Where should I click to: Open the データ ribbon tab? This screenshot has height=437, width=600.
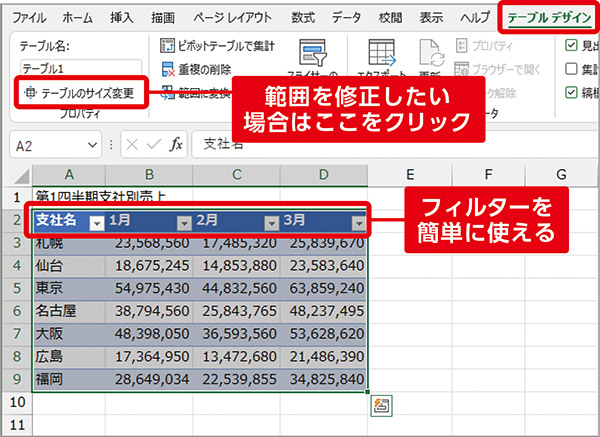tap(346, 18)
